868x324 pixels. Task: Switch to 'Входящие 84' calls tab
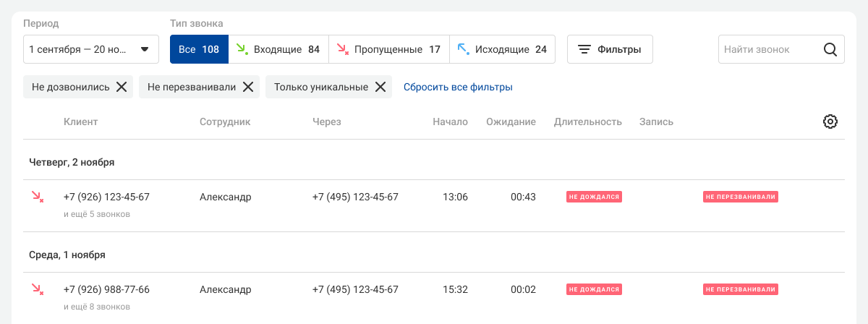point(278,50)
